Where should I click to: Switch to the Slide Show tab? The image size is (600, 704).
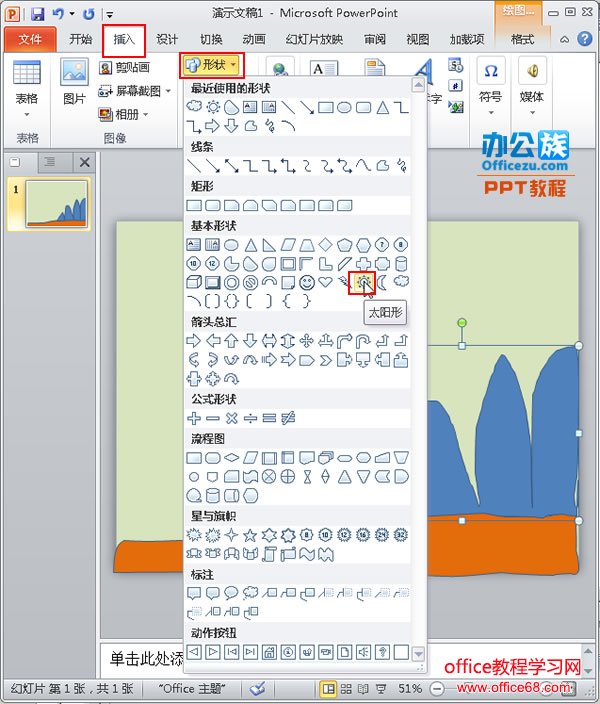(x=314, y=40)
